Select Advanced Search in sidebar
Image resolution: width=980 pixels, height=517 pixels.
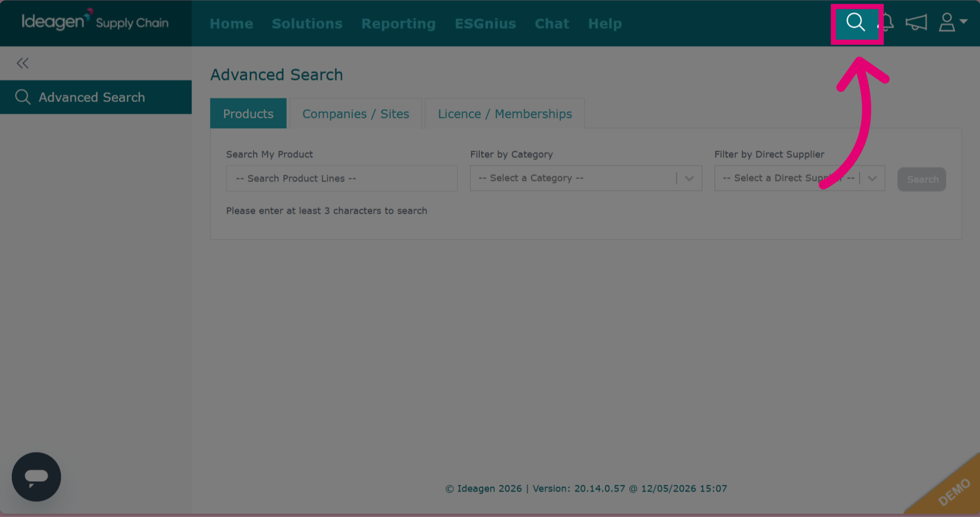tap(96, 97)
